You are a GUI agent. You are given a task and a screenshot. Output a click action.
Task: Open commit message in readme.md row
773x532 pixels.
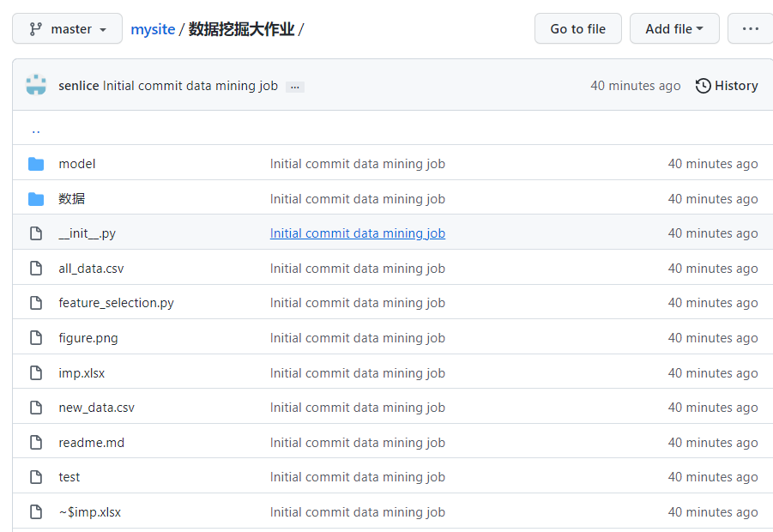coord(358,443)
